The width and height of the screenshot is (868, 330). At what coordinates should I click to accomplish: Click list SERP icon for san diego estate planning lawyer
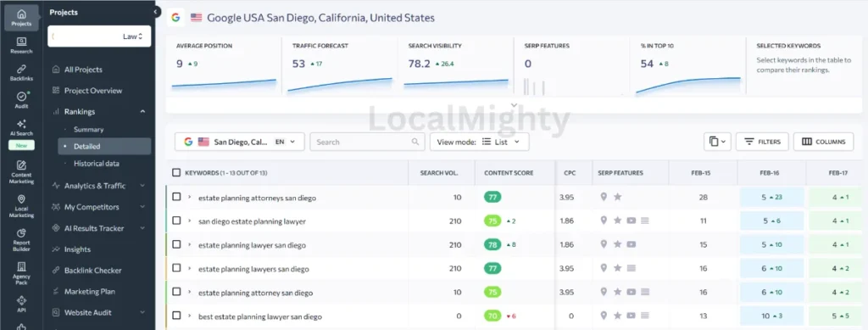click(644, 221)
